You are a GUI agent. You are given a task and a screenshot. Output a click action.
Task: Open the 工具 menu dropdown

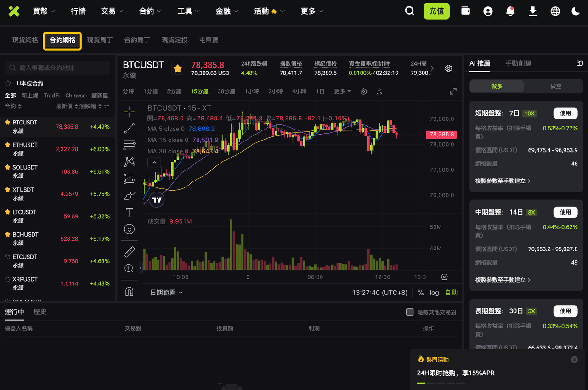(188, 11)
